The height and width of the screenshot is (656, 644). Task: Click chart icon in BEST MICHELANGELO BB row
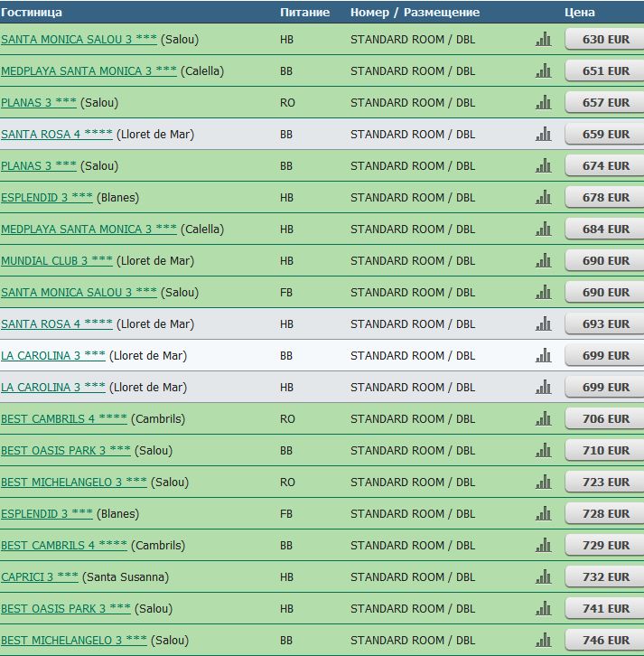click(x=543, y=640)
